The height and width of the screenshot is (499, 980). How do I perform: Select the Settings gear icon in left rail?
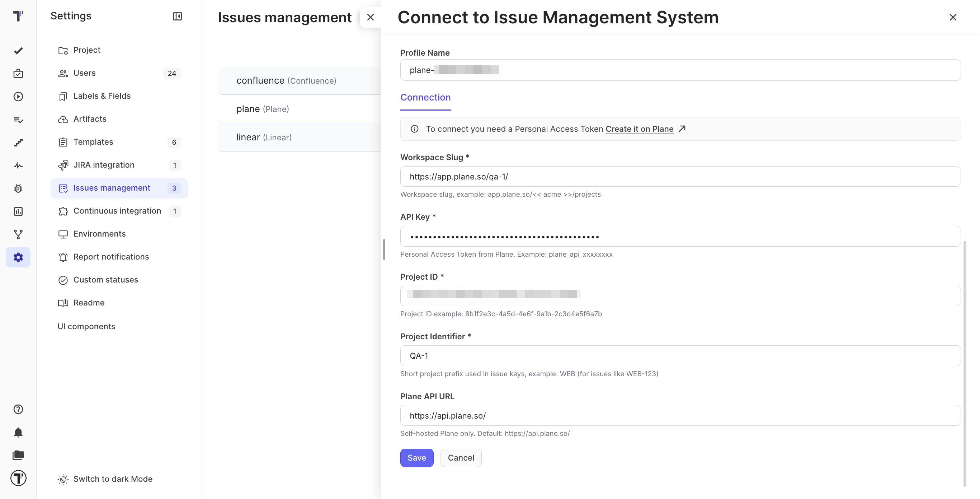click(18, 257)
